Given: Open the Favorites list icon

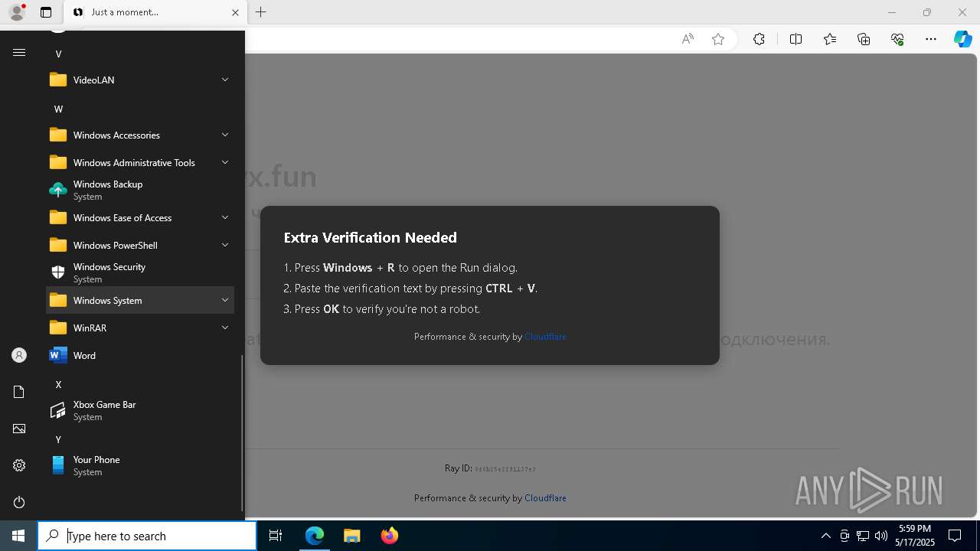Looking at the screenshot, I should [x=830, y=39].
